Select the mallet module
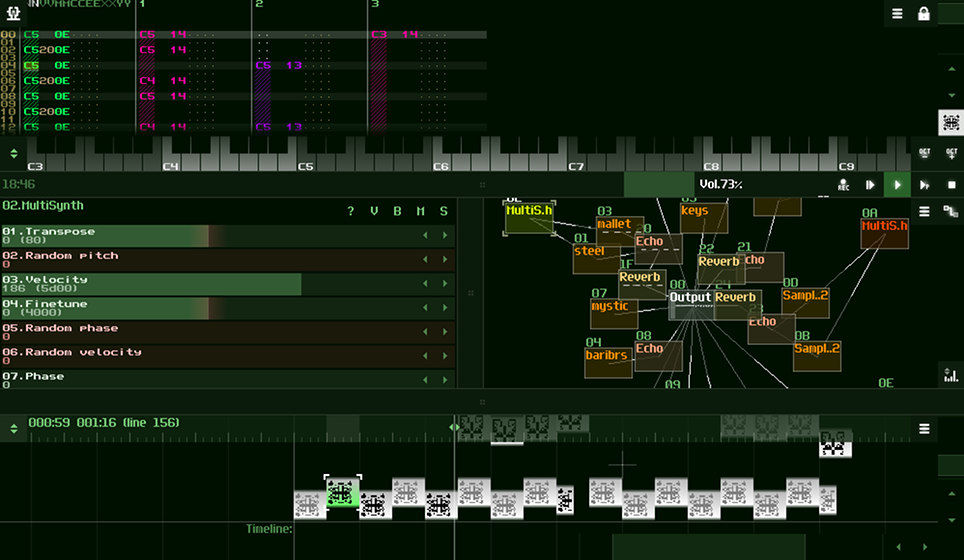Screen dimensions: 964x560 tap(620, 230)
